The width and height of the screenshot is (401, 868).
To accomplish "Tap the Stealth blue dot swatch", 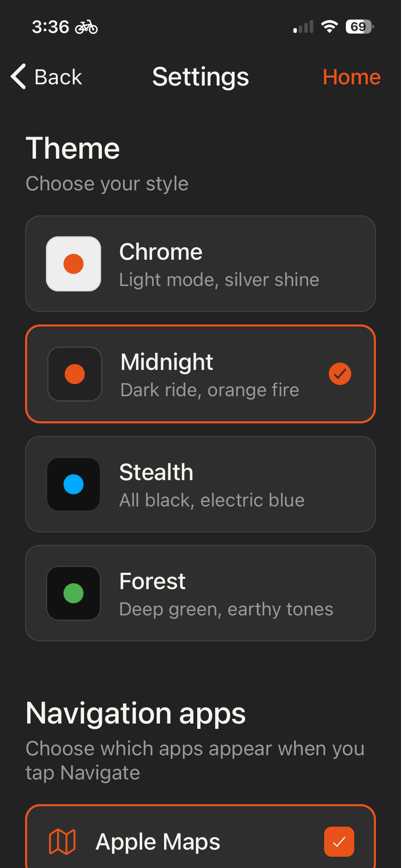I will pos(74,484).
